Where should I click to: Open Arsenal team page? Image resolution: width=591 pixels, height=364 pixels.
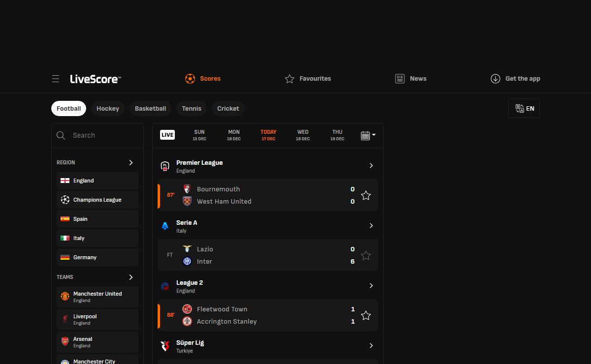coord(98,342)
